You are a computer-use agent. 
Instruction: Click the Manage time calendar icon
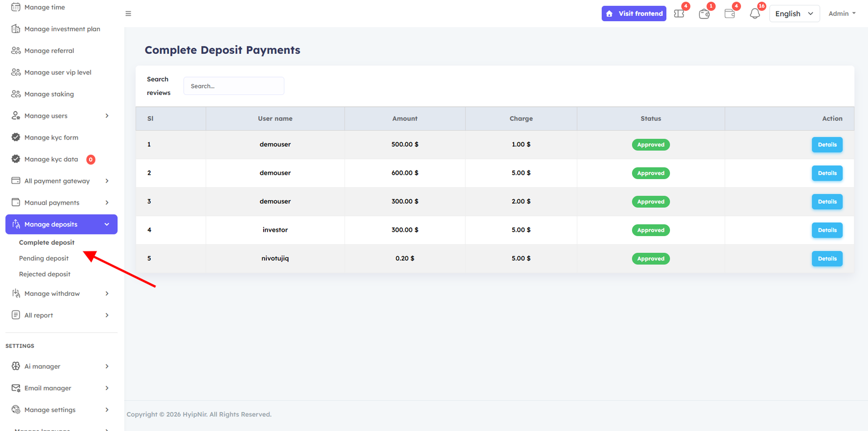(x=16, y=7)
